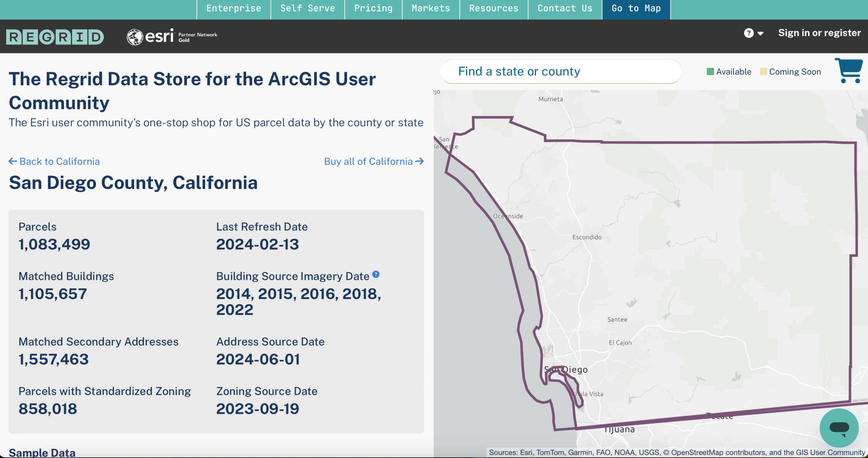Open the Markets menu
The width and height of the screenshot is (868, 458).
(430, 8)
